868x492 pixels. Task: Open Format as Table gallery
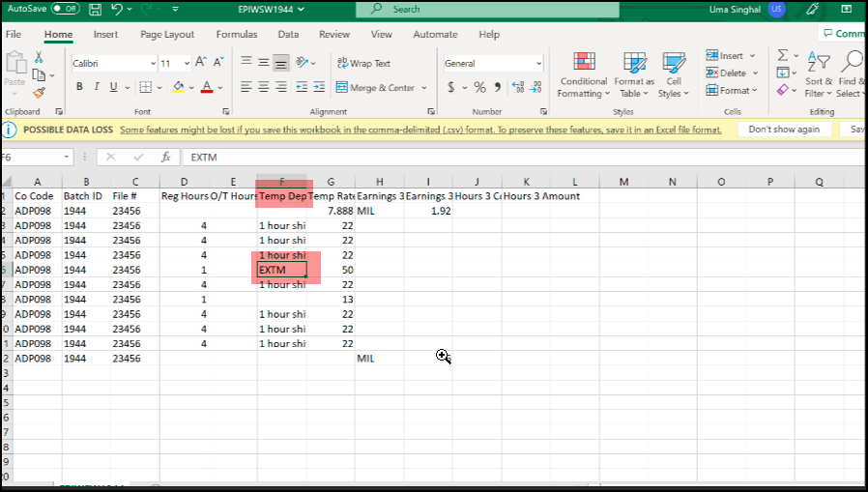pos(634,72)
